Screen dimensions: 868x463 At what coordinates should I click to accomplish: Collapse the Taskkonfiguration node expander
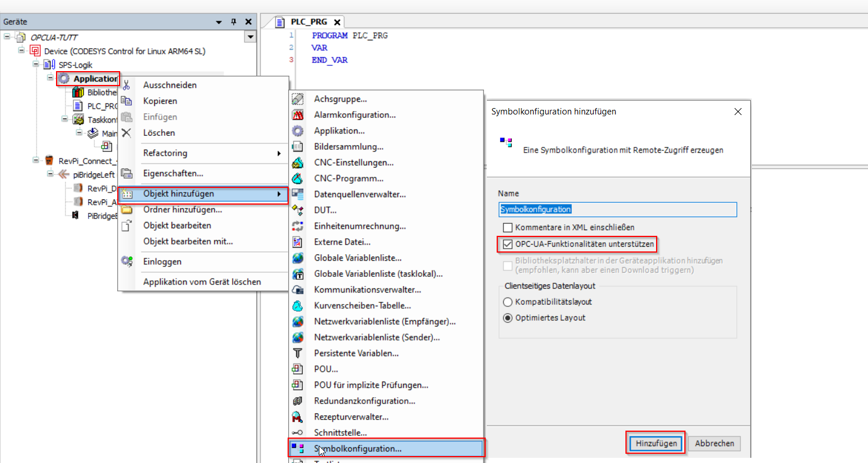point(65,119)
